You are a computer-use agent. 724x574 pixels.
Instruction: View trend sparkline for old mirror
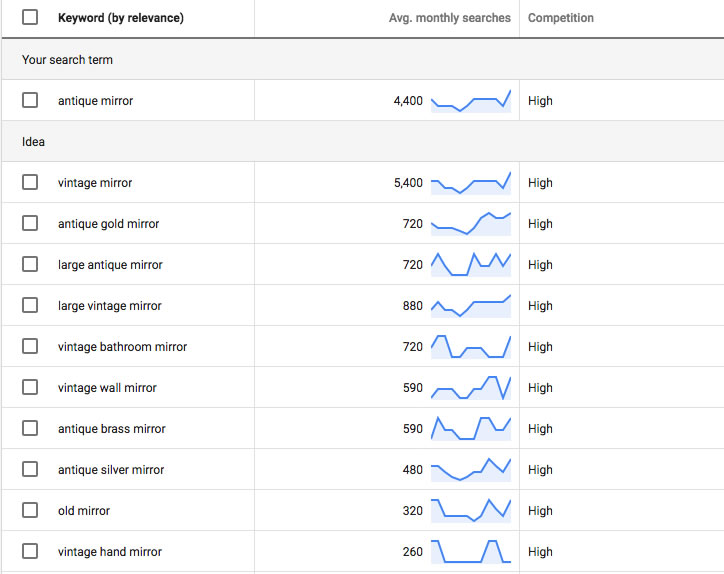coord(471,511)
